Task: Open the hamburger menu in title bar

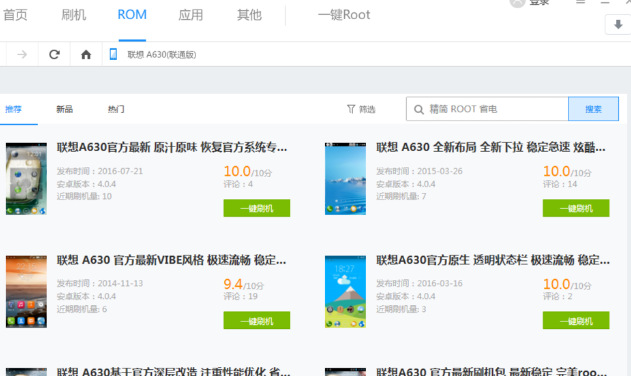Action: pos(580,2)
